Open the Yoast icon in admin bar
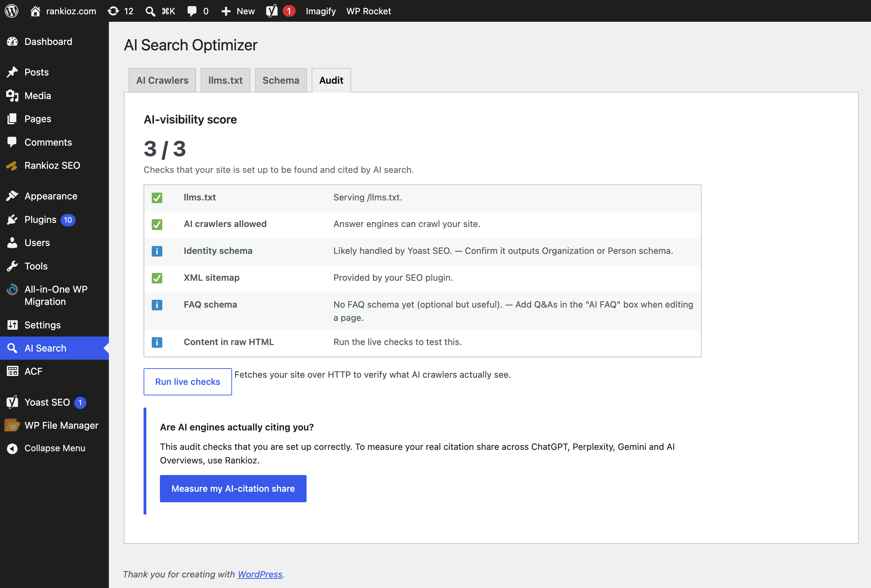The width and height of the screenshot is (871, 588). coord(272,11)
